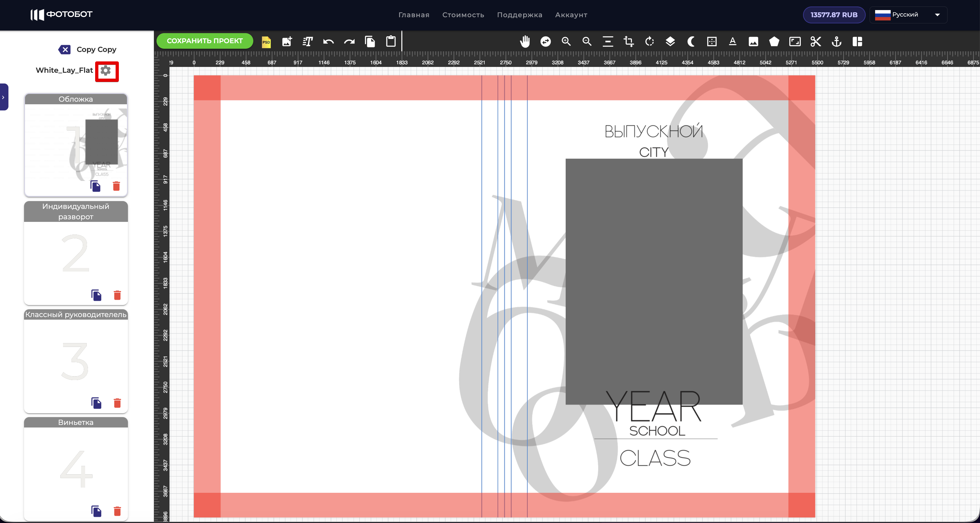This screenshot has height=523, width=980.
Task: Click the green Сохранить проект button
Action: coord(205,41)
